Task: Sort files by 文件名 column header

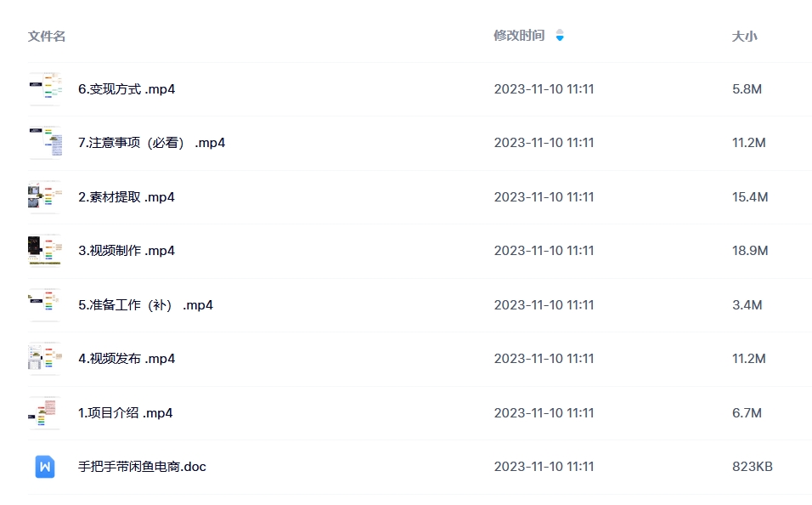Action: click(47, 36)
